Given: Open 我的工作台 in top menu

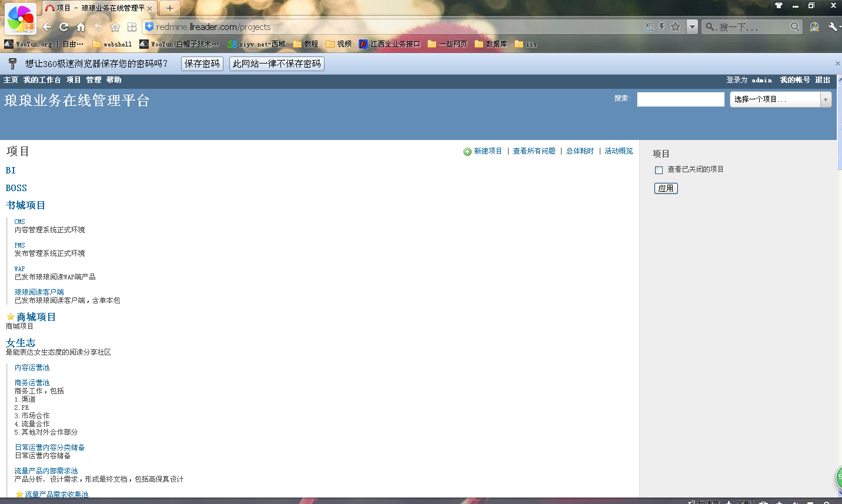Looking at the screenshot, I should coord(42,80).
